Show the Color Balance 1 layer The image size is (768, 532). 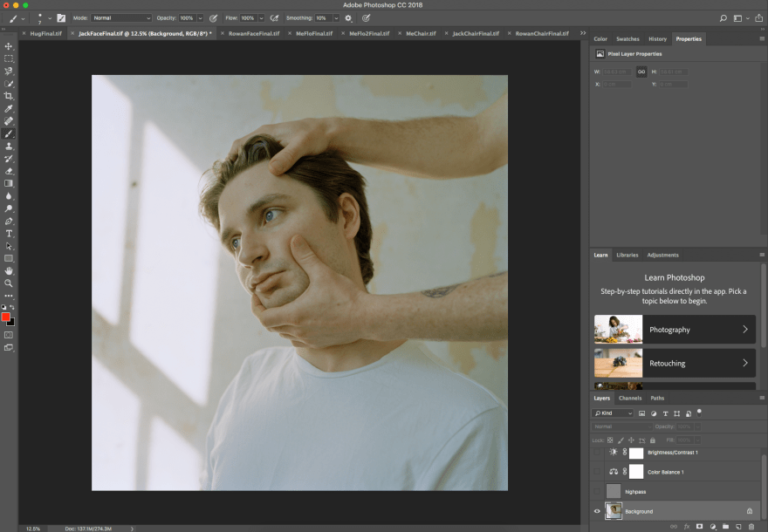(598, 472)
